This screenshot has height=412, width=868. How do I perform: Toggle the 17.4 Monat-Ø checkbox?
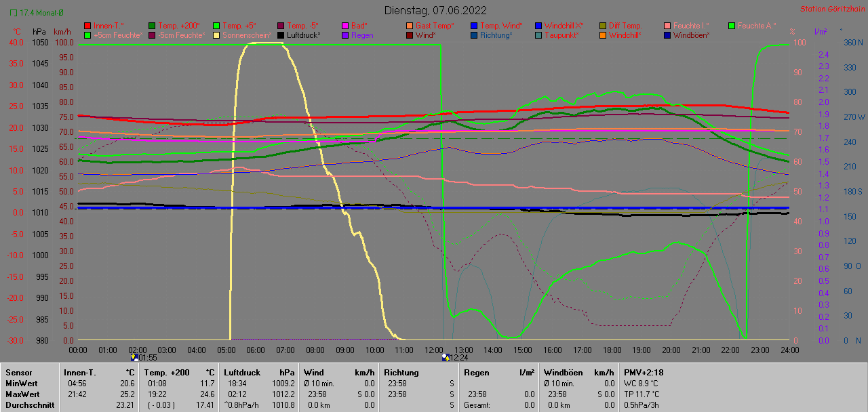click(13, 12)
